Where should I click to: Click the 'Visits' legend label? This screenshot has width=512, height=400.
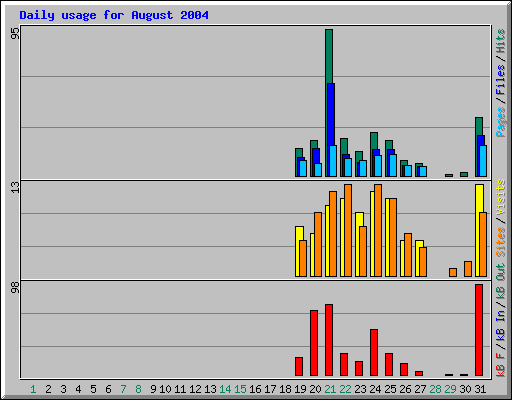tap(500, 197)
